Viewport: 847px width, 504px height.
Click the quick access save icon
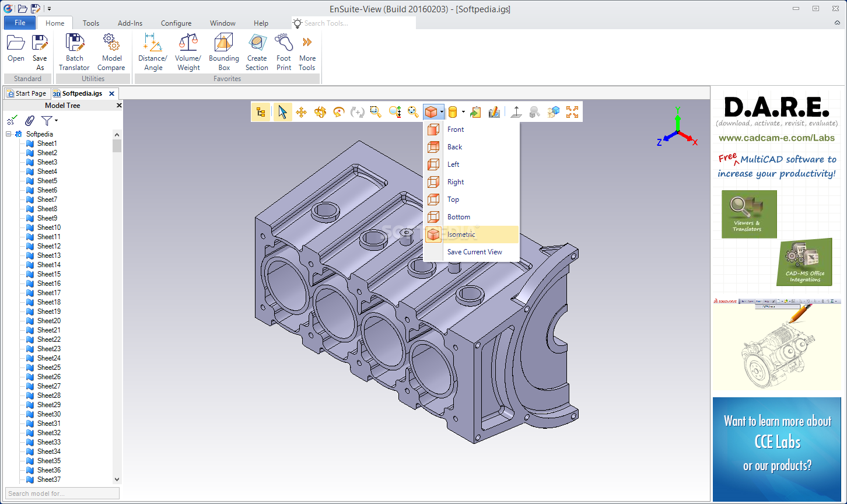[x=36, y=9]
